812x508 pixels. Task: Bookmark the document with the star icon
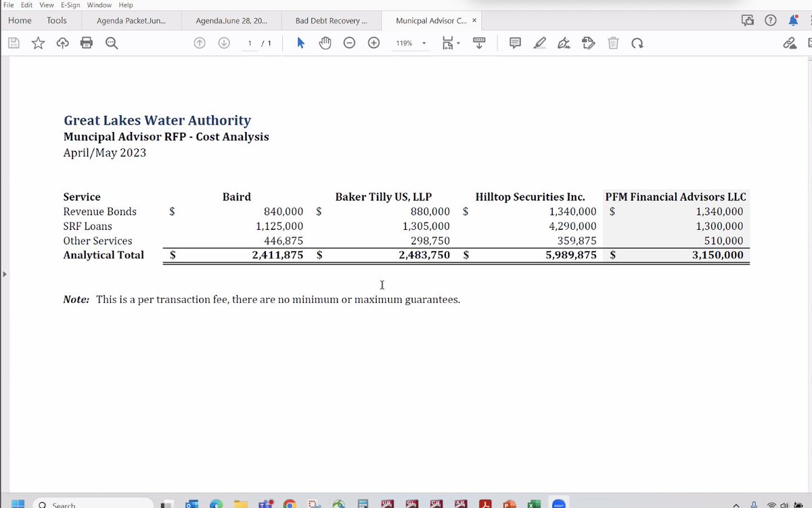tap(39, 43)
